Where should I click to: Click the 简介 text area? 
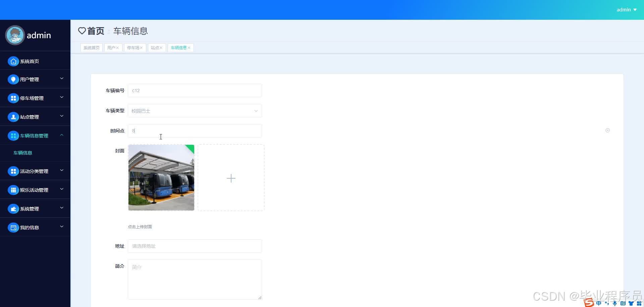[195, 280]
